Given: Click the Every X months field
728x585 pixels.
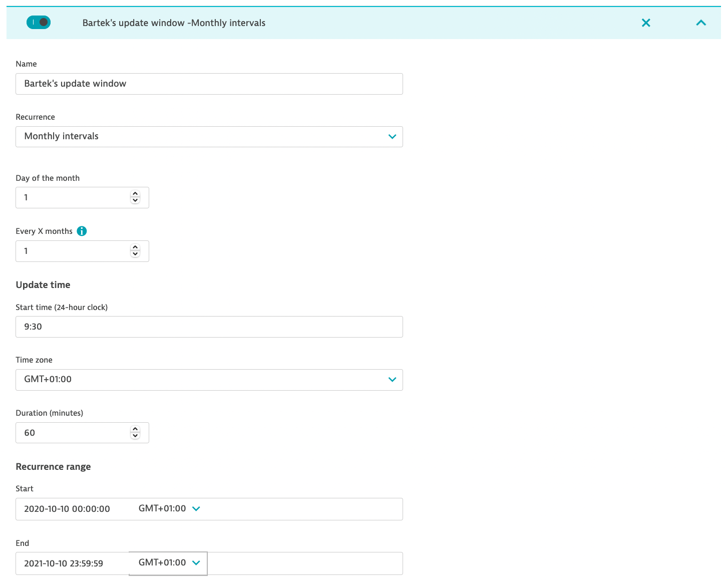Looking at the screenshot, I should click(x=82, y=251).
